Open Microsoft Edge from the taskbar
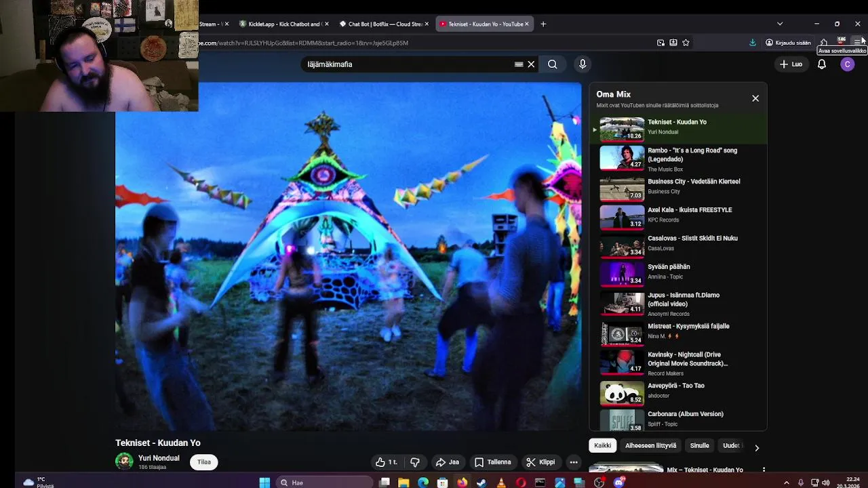The height and width of the screenshot is (488, 868). [x=423, y=483]
